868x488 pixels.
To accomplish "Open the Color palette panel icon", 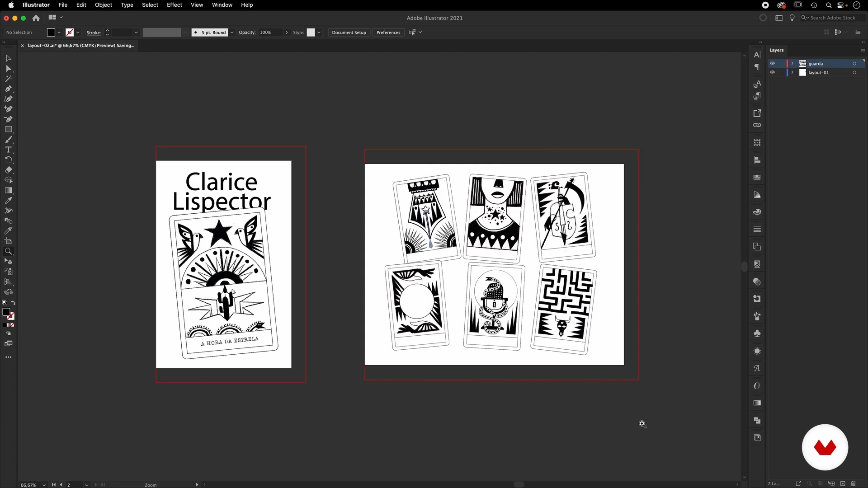I will (x=757, y=212).
